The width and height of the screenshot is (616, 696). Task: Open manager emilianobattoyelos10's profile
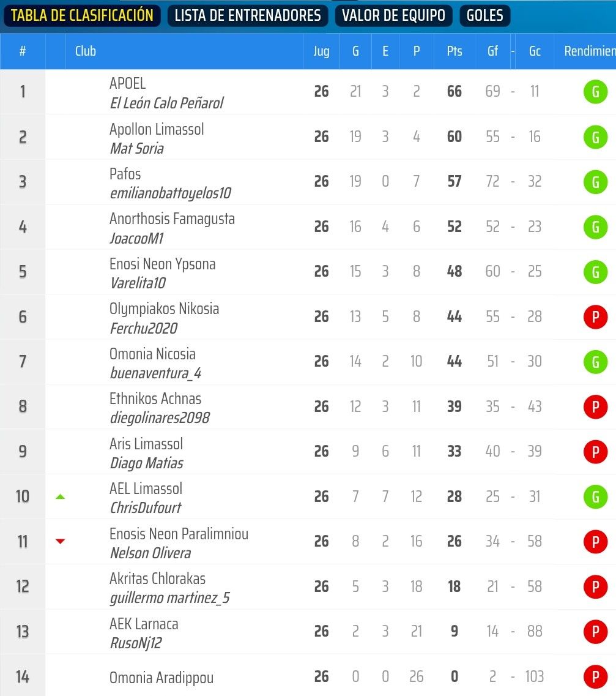[170, 193]
